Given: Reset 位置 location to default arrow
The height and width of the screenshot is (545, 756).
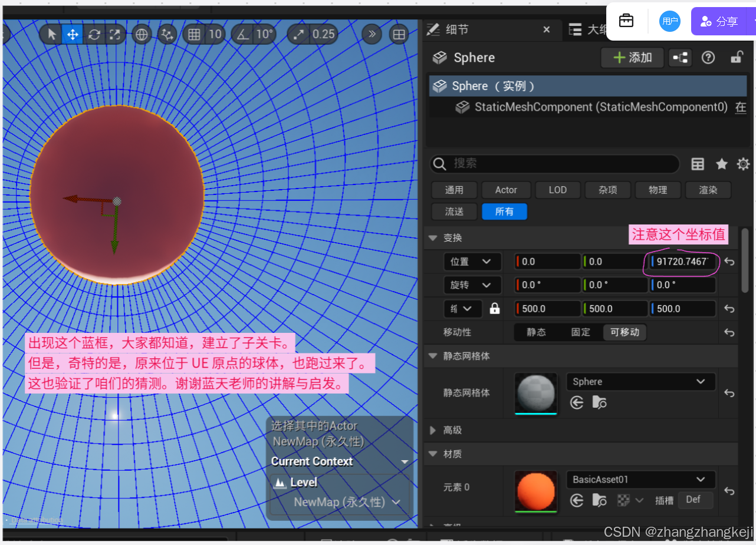Looking at the screenshot, I should [x=729, y=262].
